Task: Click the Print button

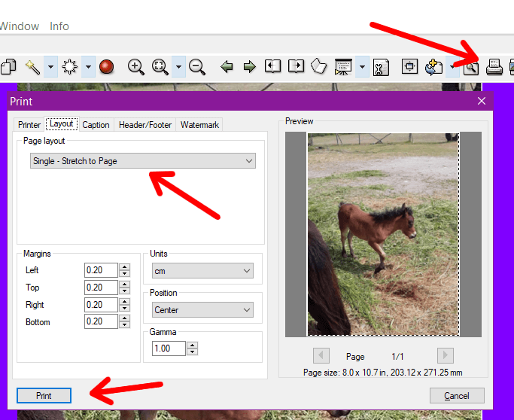Action: click(x=44, y=396)
